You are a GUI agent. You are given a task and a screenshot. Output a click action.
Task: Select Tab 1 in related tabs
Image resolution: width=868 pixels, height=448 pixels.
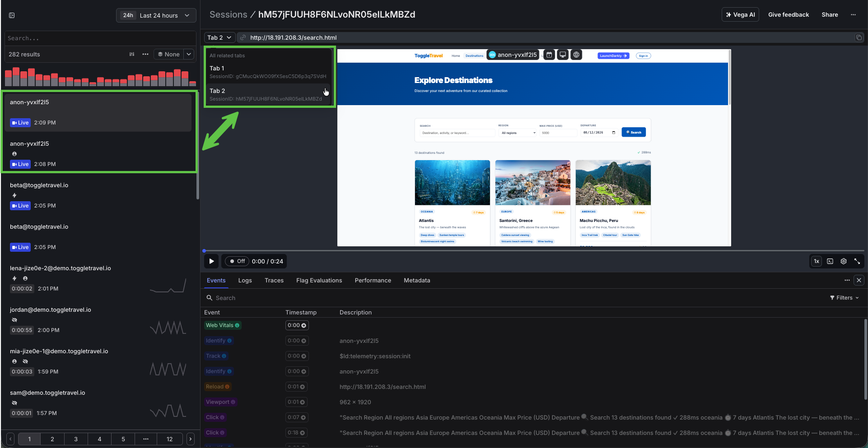point(268,72)
